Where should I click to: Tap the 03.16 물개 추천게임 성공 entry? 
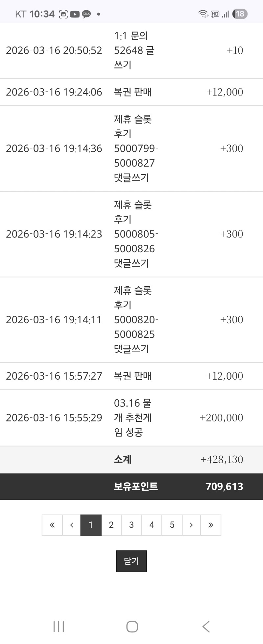pyautogui.click(x=132, y=417)
